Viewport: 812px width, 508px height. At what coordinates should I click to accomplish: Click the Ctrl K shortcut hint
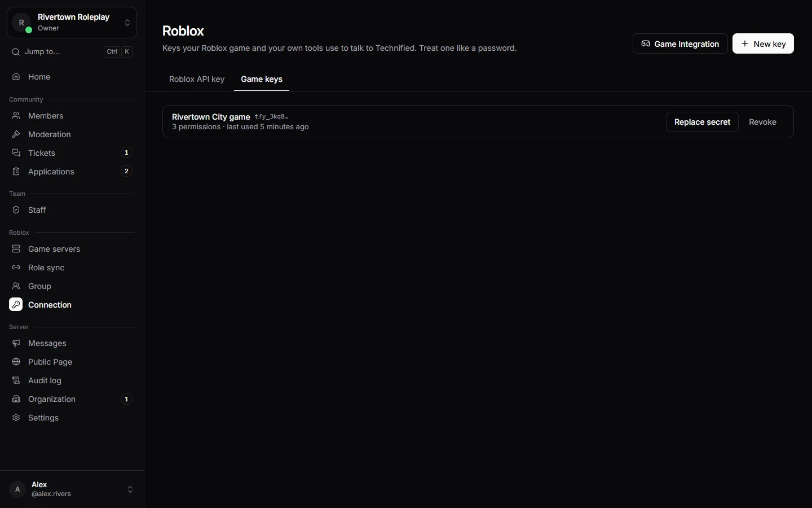118,51
